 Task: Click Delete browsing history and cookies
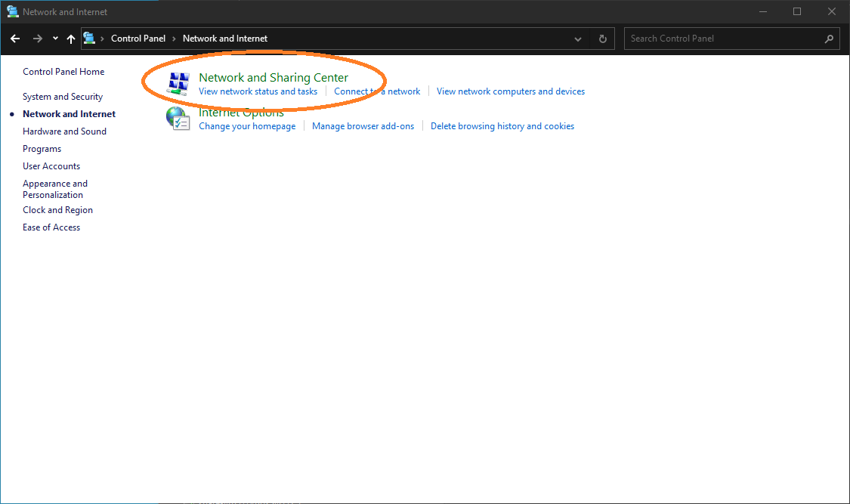pos(502,126)
